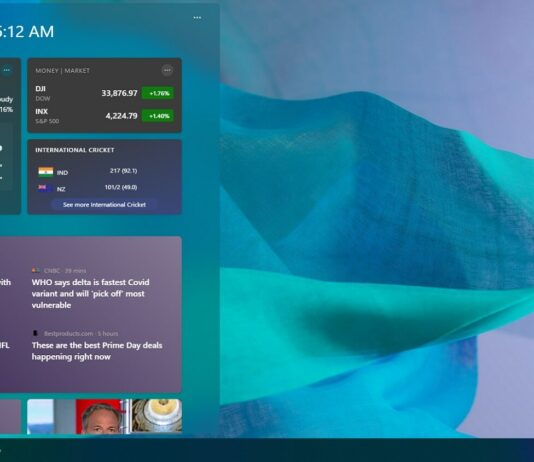Click NZ team name label

(61, 189)
